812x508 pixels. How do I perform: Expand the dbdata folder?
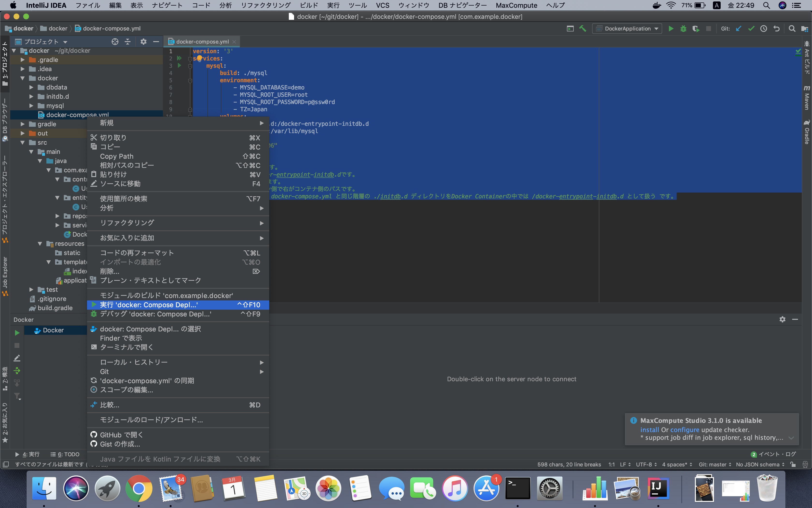point(31,87)
